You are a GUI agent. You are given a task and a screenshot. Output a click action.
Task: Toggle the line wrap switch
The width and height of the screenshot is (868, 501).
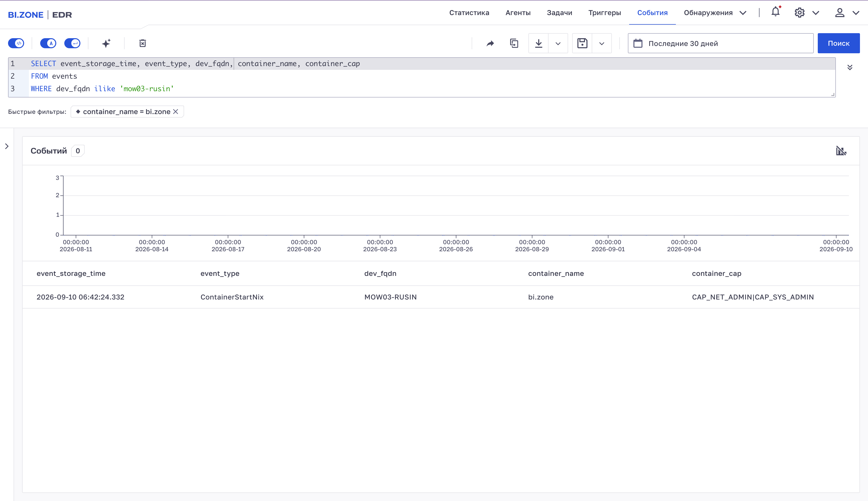point(73,43)
